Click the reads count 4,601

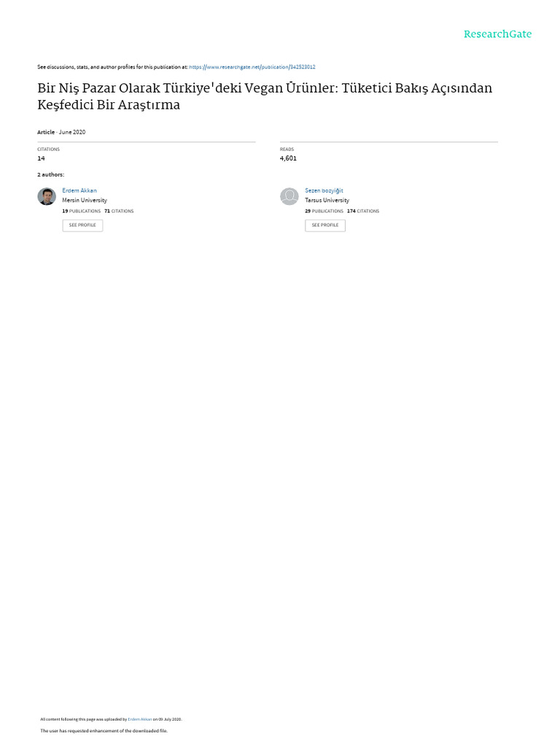click(x=288, y=158)
